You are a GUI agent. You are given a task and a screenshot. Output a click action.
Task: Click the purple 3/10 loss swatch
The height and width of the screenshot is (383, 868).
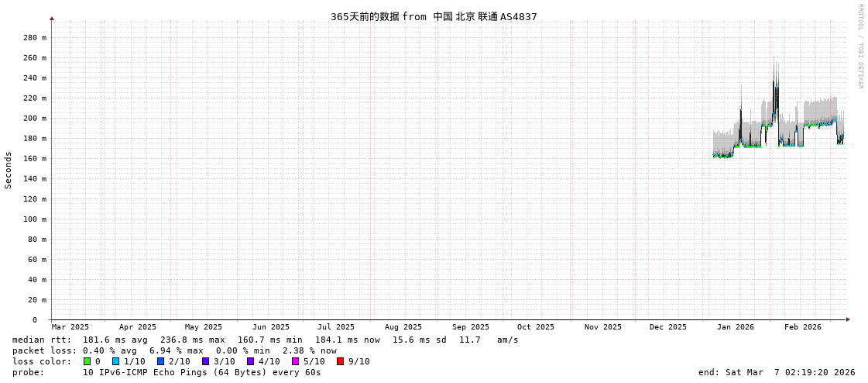(x=206, y=361)
